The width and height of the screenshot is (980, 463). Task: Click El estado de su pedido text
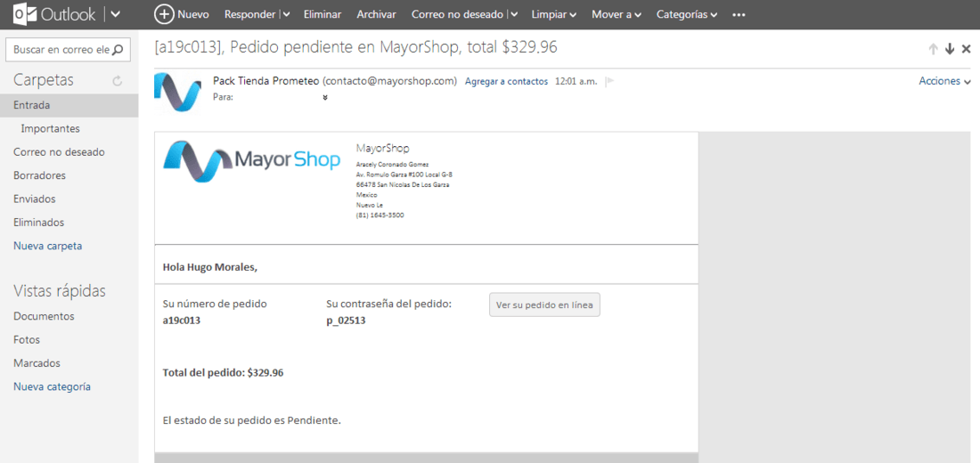pos(252,420)
